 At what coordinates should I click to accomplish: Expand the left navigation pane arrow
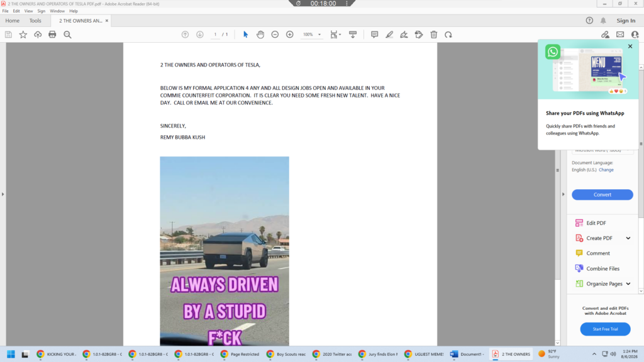tap(3, 194)
